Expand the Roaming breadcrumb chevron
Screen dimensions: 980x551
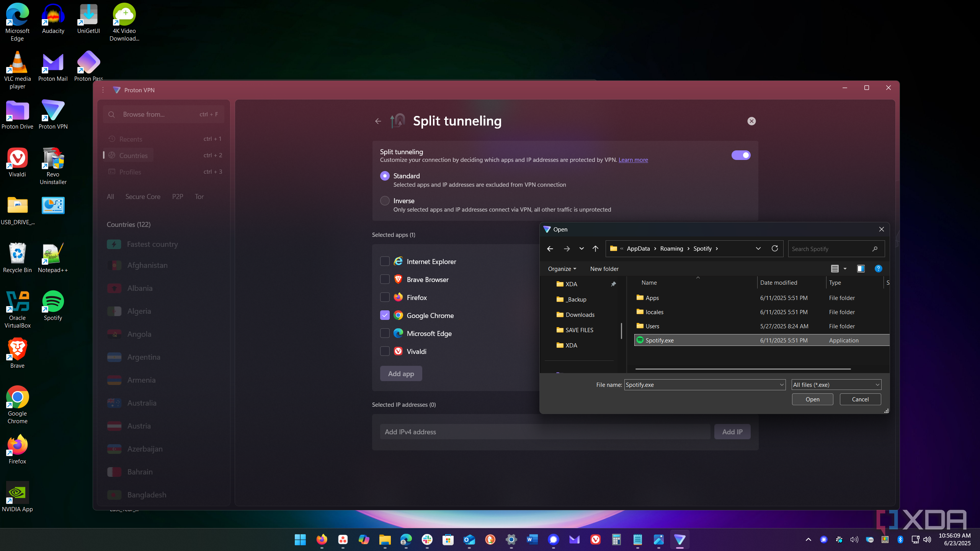point(688,249)
